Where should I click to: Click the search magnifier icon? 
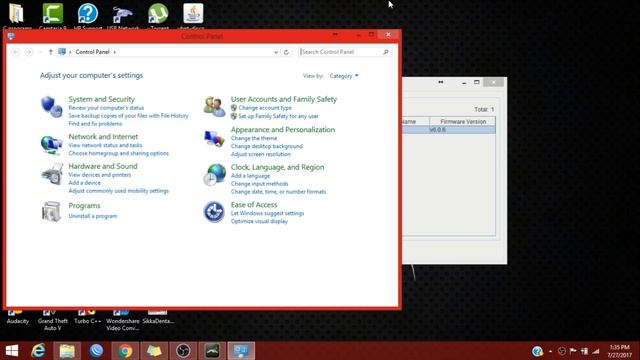click(x=385, y=52)
